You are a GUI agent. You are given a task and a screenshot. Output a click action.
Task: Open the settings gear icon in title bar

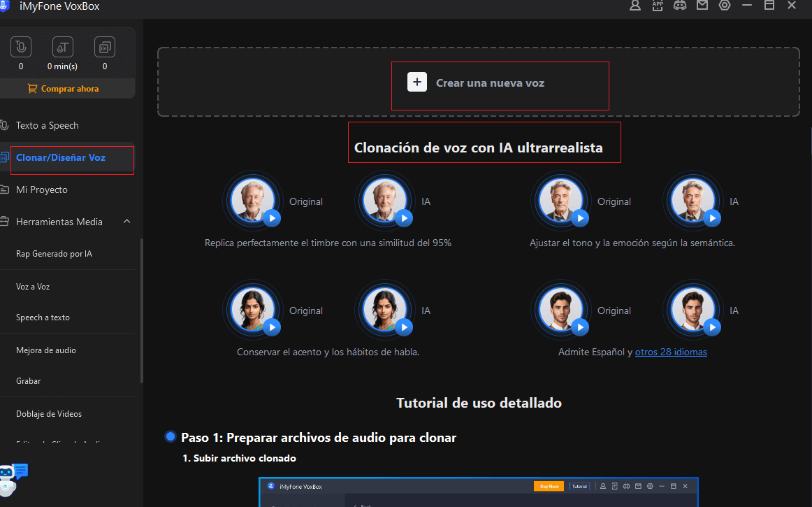click(x=725, y=5)
